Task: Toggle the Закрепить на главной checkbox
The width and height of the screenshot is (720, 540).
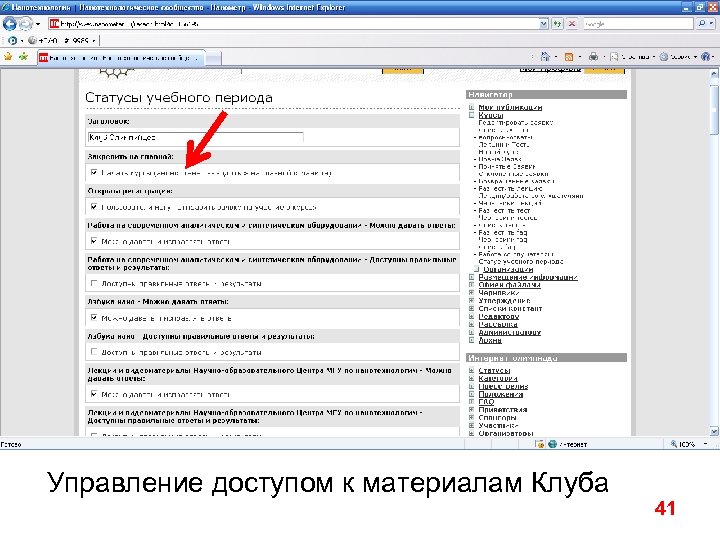Action: tap(94, 172)
